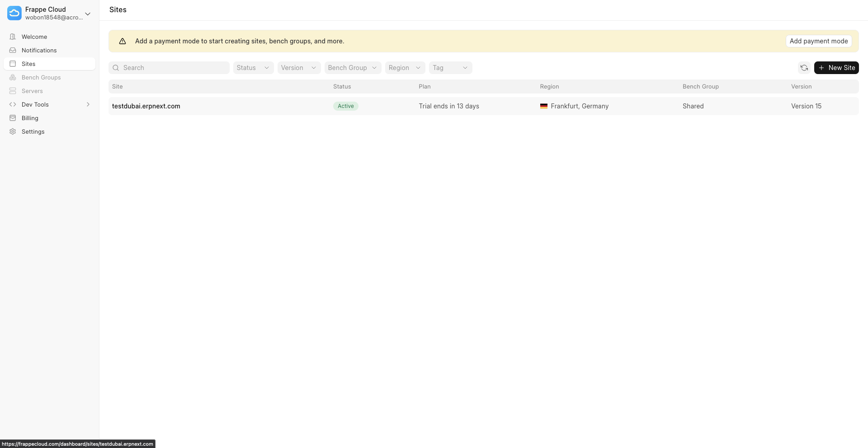Open the Version filter dropdown
This screenshot has height=448, width=868.
click(298, 67)
